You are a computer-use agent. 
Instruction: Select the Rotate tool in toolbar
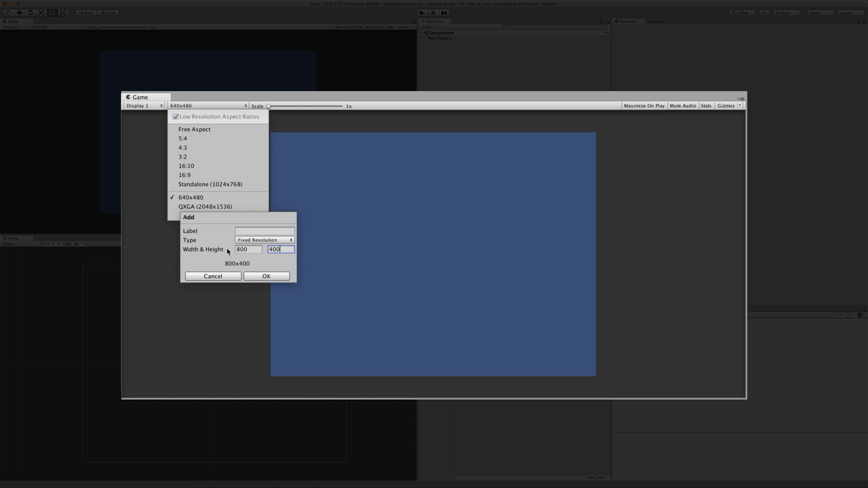pyautogui.click(x=30, y=13)
